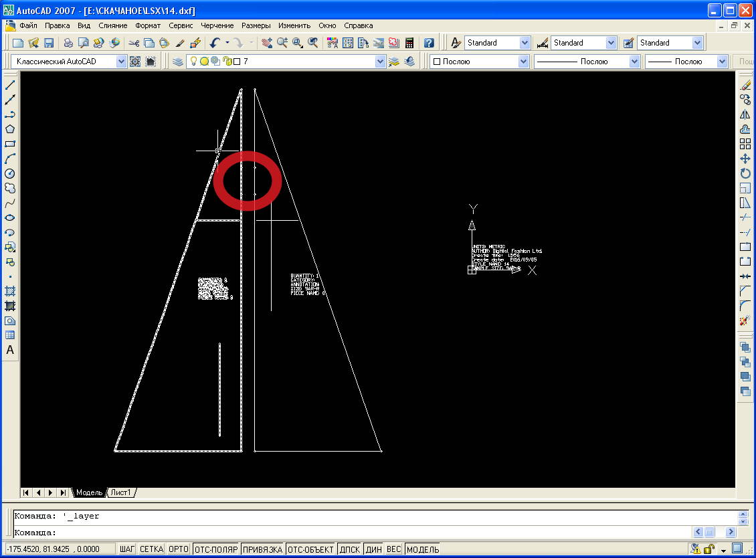
Task: Choose the Multiline Text tool
Action: click(x=10, y=350)
